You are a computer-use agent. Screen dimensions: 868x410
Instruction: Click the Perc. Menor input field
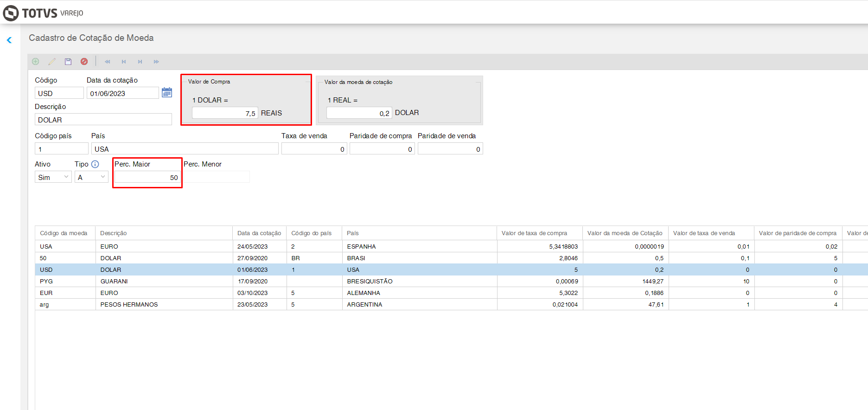(217, 177)
